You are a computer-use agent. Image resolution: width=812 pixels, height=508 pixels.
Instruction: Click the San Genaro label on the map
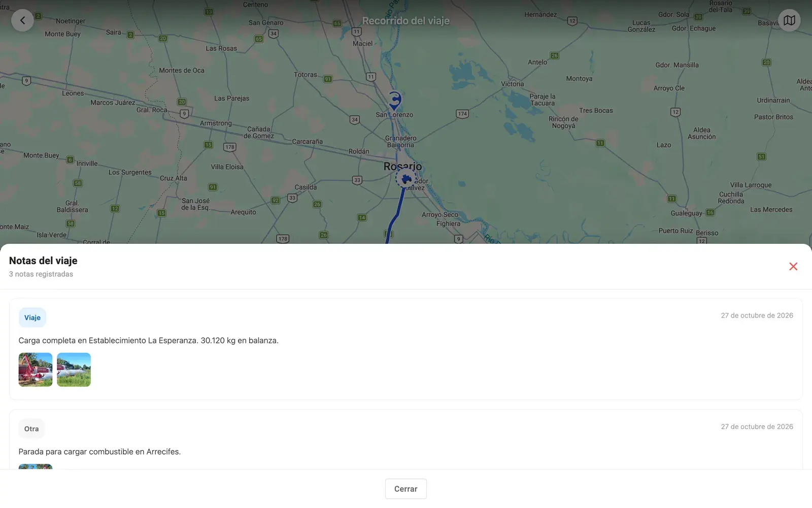pos(266,23)
